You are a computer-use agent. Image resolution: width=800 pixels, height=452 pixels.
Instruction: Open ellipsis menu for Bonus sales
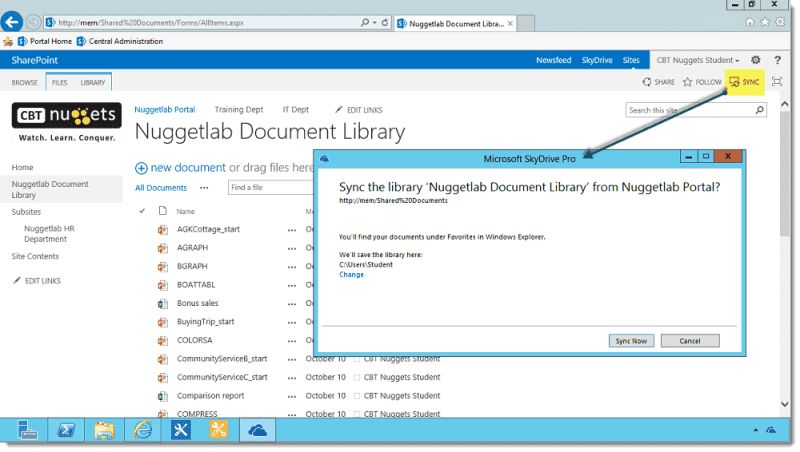pos(292,304)
